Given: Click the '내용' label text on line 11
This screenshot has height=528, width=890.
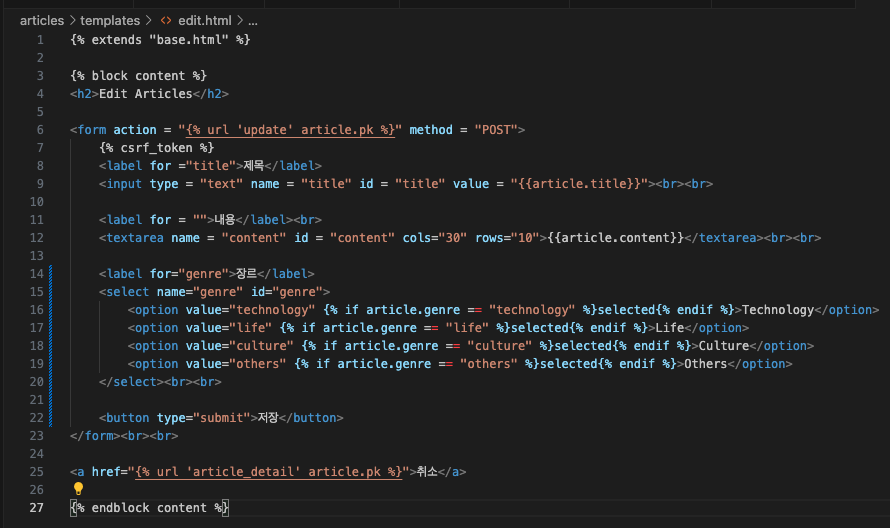Looking at the screenshot, I should pyautogui.click(x=225, y=220).
